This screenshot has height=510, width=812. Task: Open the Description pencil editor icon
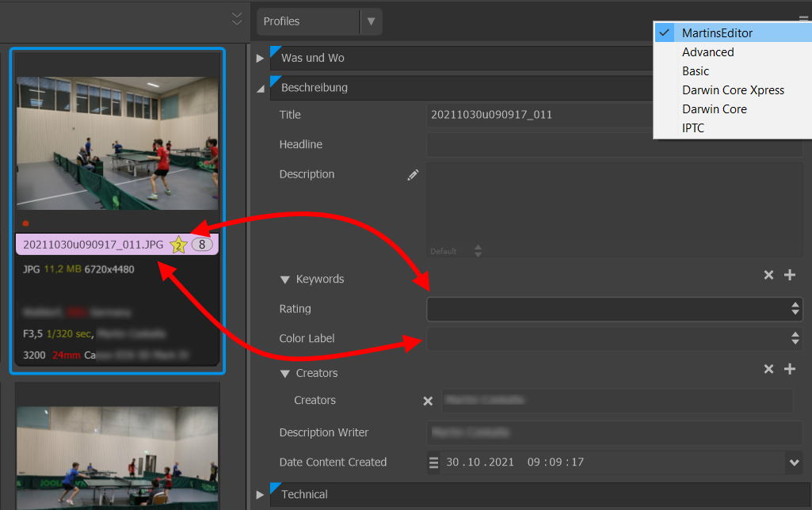(413, 175)
